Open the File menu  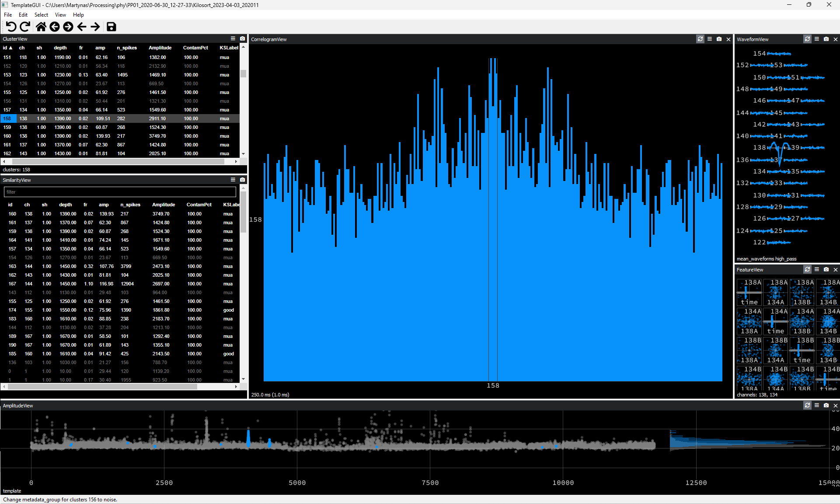pos(8,14)
